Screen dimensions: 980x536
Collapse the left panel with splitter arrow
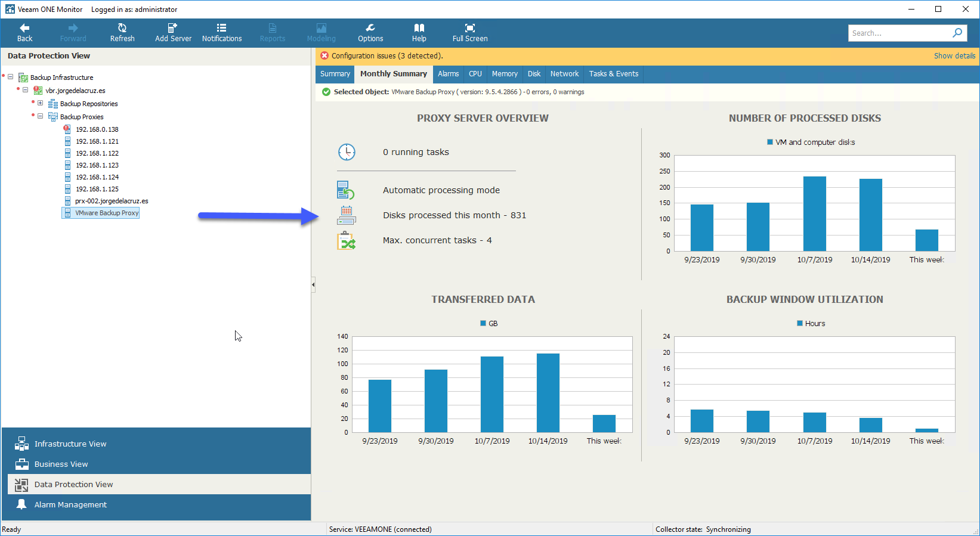click(x=313, y=285)
